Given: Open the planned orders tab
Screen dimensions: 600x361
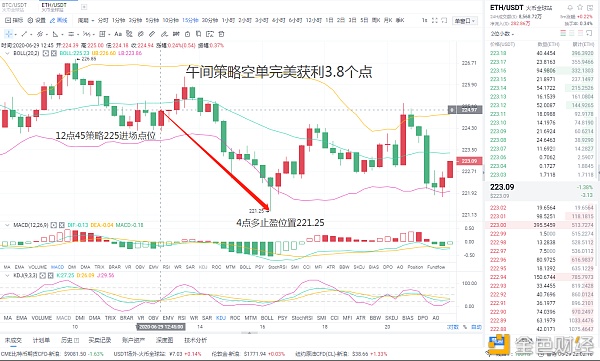Looking at the screenshot, I should pyautogui.click(x=41, y=340).
